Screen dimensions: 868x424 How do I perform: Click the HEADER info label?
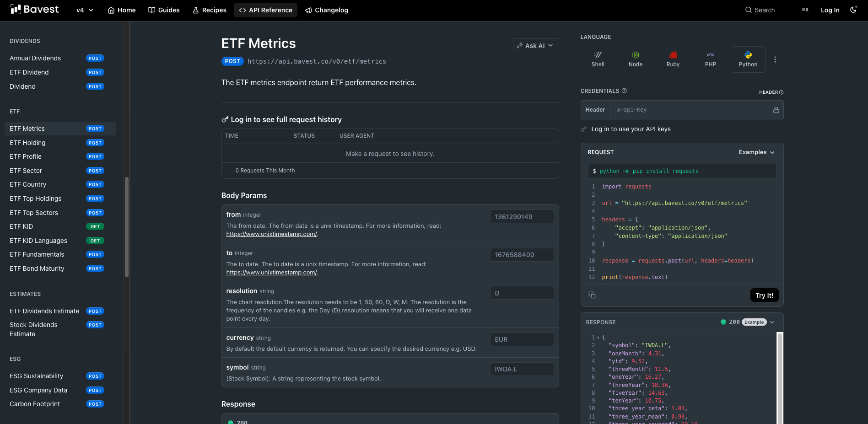point(771,92)
